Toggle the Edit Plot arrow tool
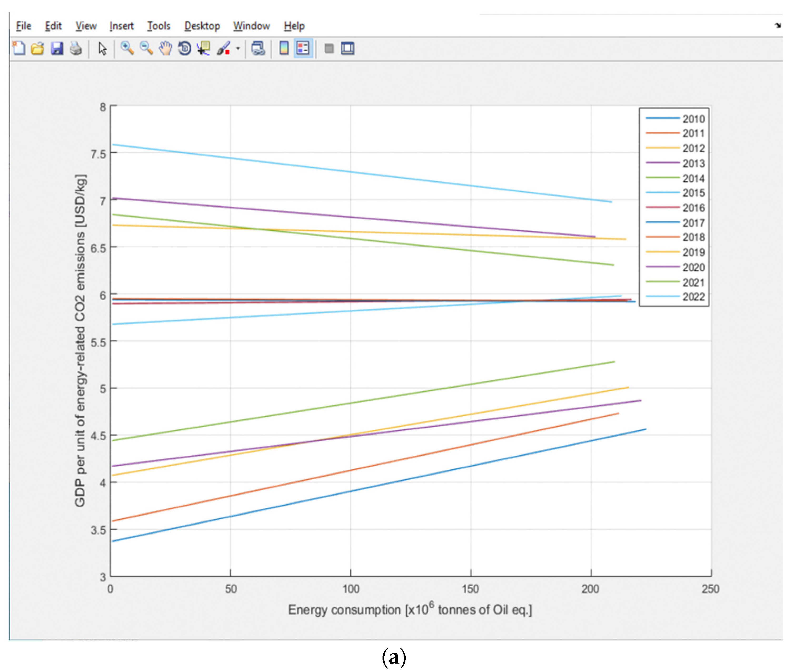 pyautogui.click(x=102, y=48)
